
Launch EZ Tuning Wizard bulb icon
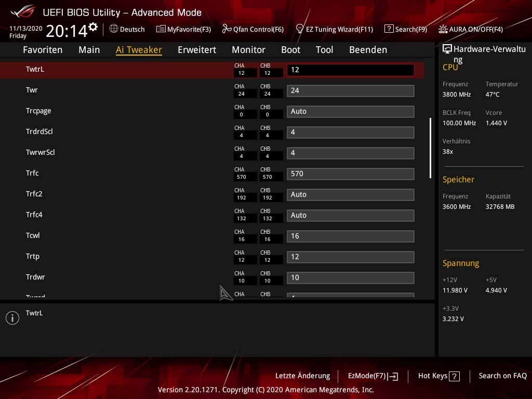point(299,29)
